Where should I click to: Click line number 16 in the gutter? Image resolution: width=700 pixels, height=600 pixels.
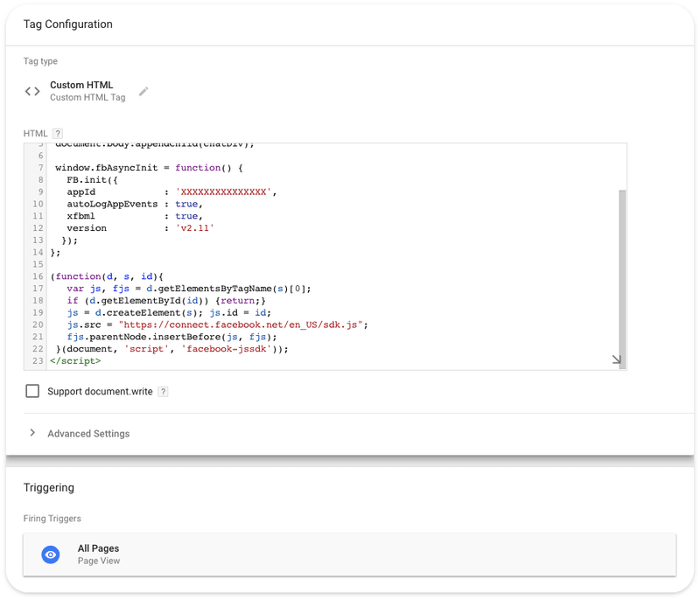tap(38, 276)
